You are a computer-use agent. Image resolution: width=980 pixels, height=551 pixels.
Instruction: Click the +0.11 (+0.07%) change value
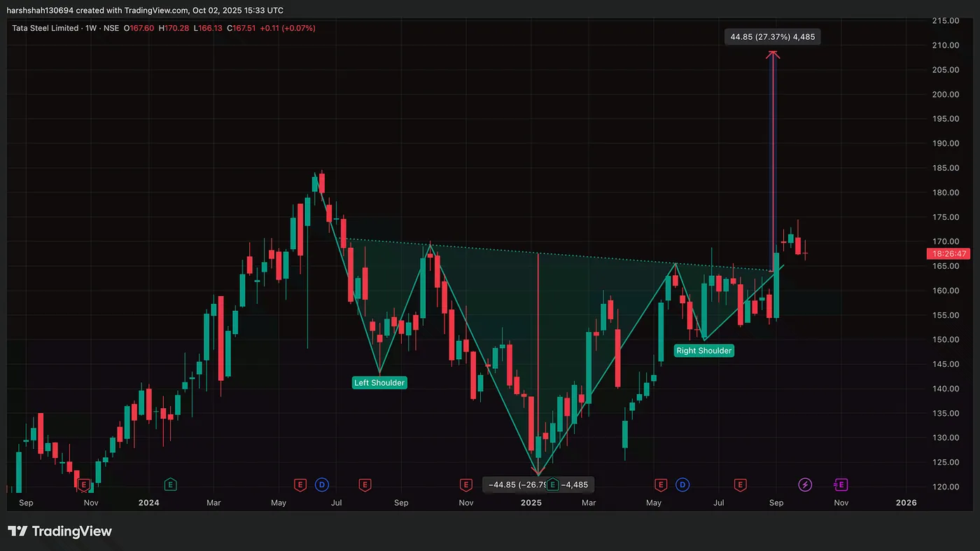287,28
